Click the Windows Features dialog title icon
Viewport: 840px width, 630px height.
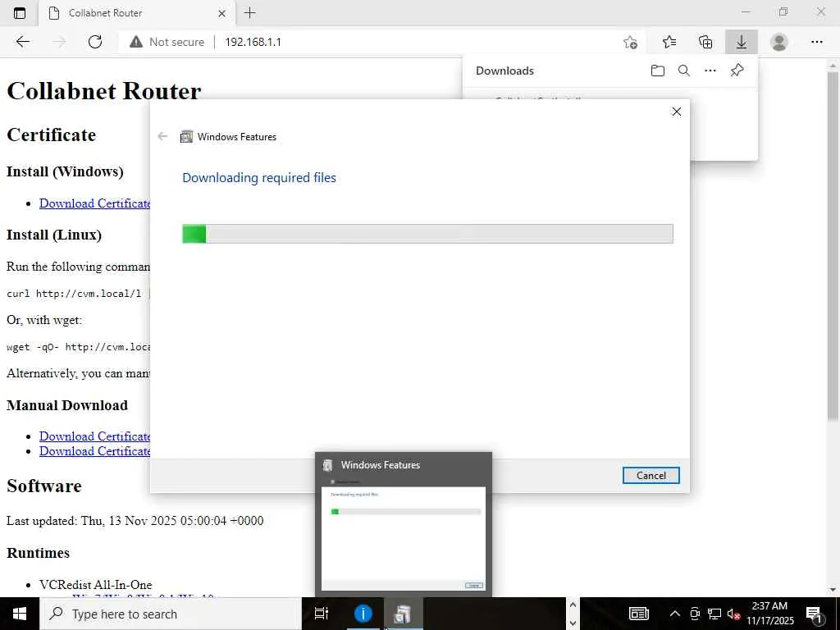pyautogui.click(x=186, y=137)
